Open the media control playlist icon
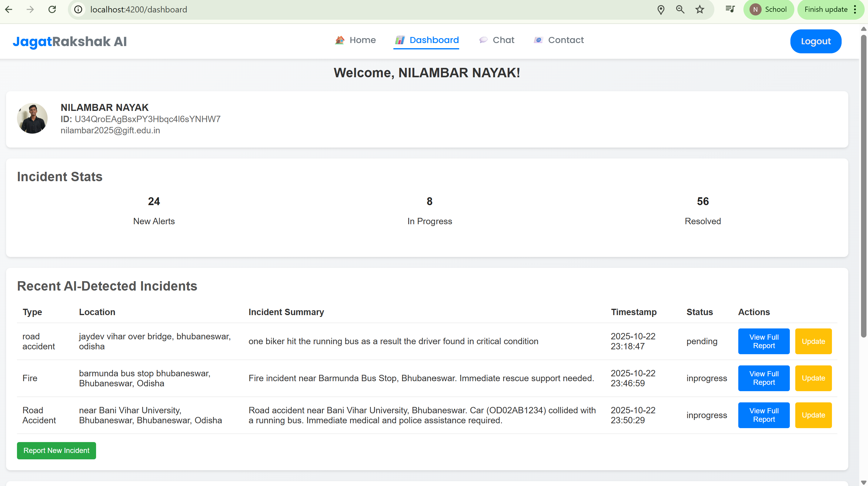 (x=730, y=9)
